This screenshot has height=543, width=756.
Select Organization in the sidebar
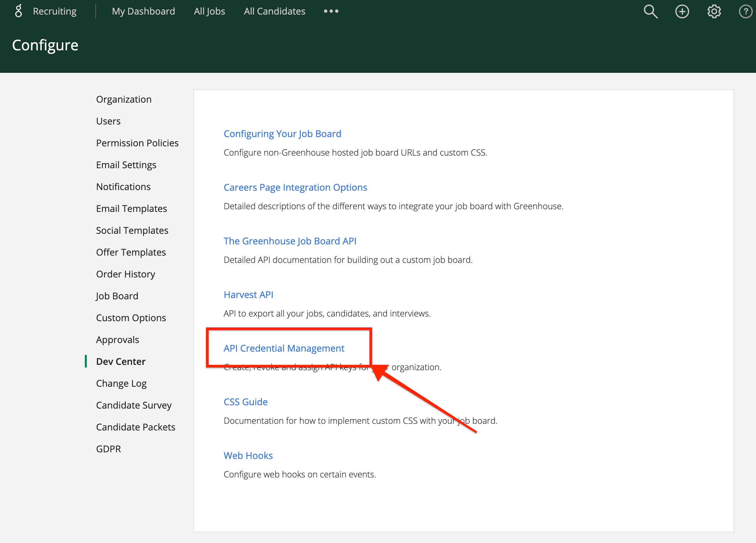point(124,99)
